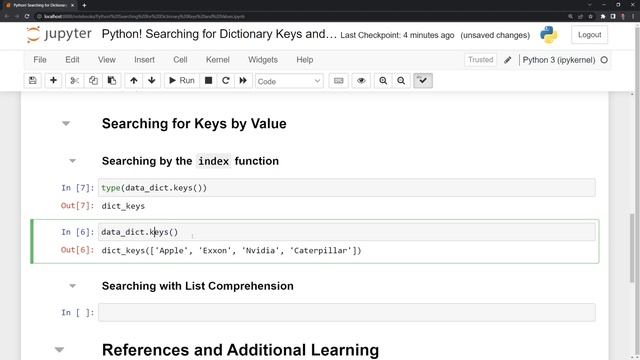
Task: Open the Insert menu
Action: pyautogui.click(x=144, y=60)
